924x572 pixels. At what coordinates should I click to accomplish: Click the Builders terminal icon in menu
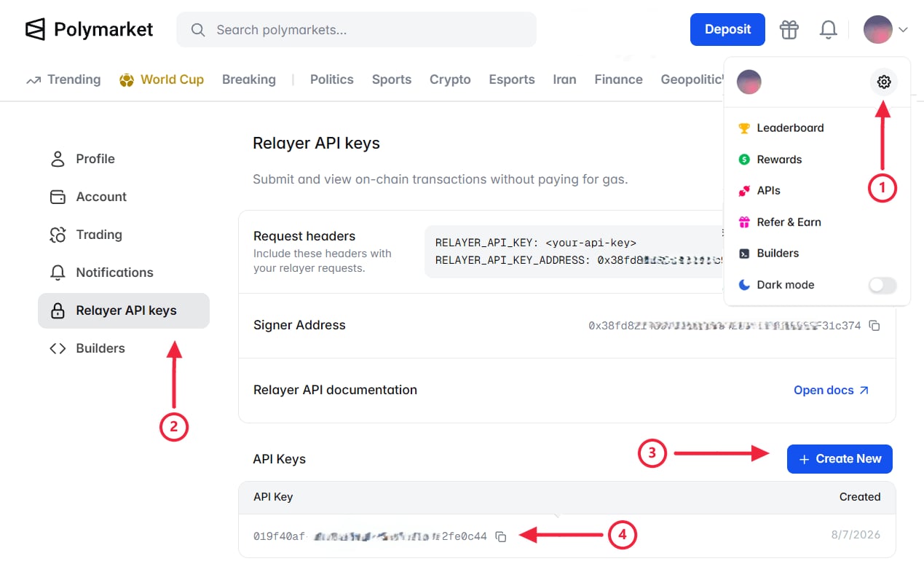744,254
